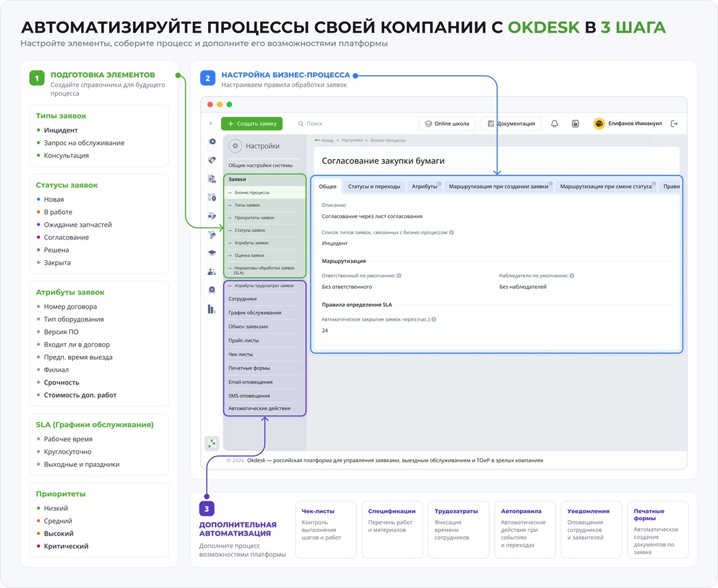Viewport: 718px width, 588px height.
Task: Click the Создать заявку button
Action: (x=252, y=124)
